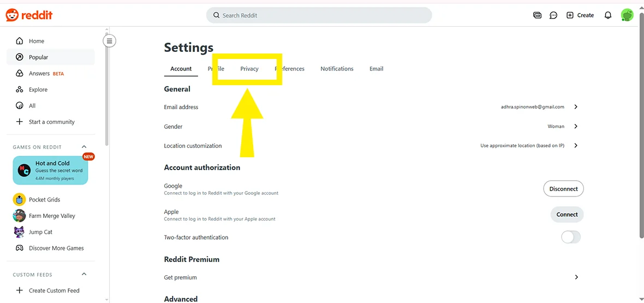Open the chat bubble icon
Screen dimensions: 644x303
click(x=553, y=15)
